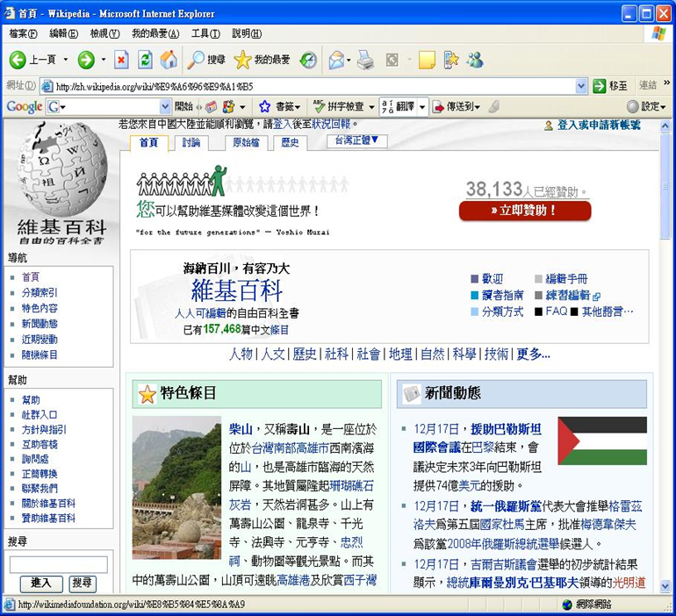Screen dimensions: 676x616
Task: Open the address bar dropdown arrow
Action: 581,86
